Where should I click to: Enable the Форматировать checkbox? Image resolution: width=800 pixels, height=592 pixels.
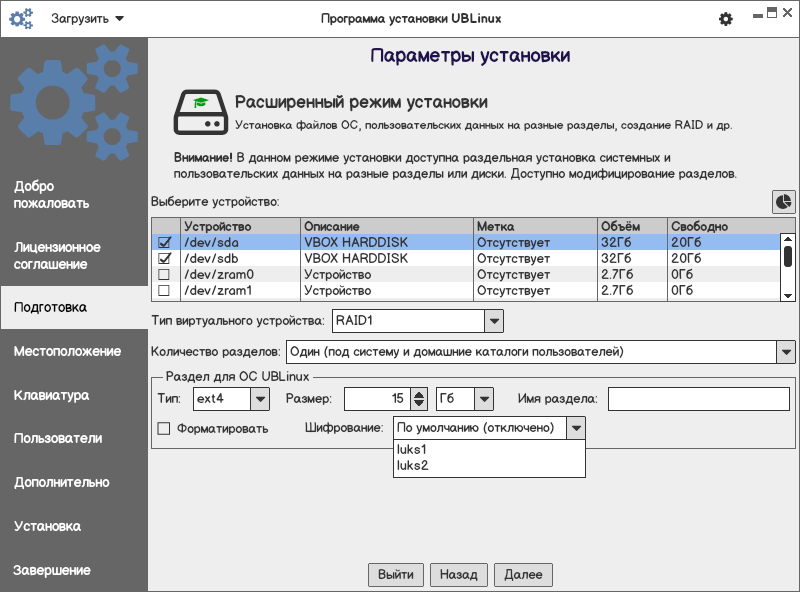click(164, 429)
